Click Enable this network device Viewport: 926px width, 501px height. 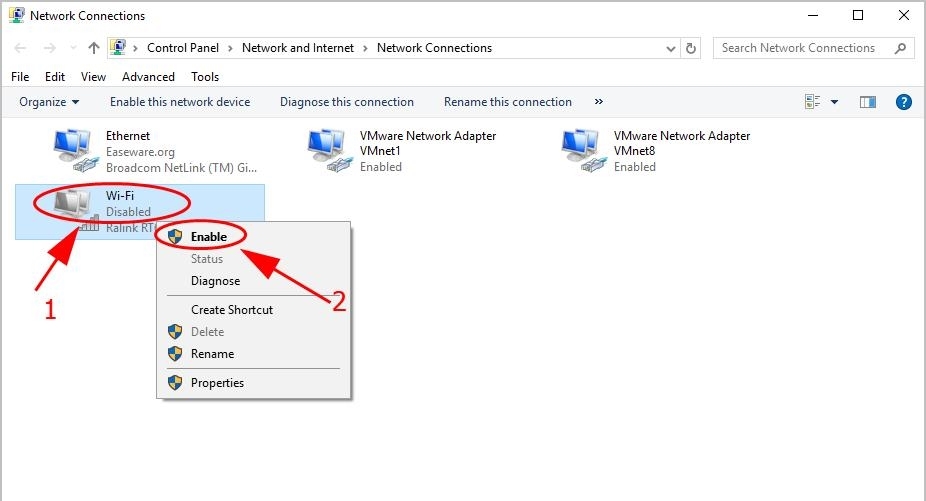pyautogui.click(x=180, y=102)
